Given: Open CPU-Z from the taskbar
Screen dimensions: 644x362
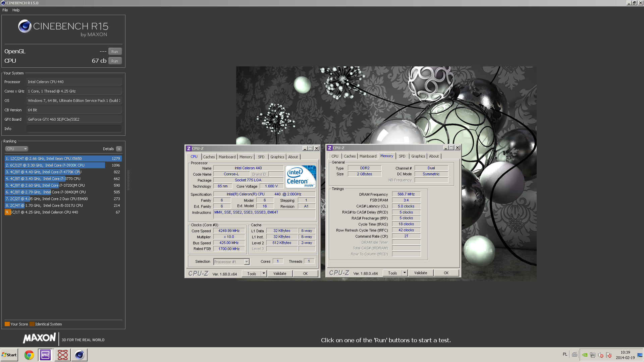Looking at the screenshot, I should pyautogui.click(x=45, y=355).
